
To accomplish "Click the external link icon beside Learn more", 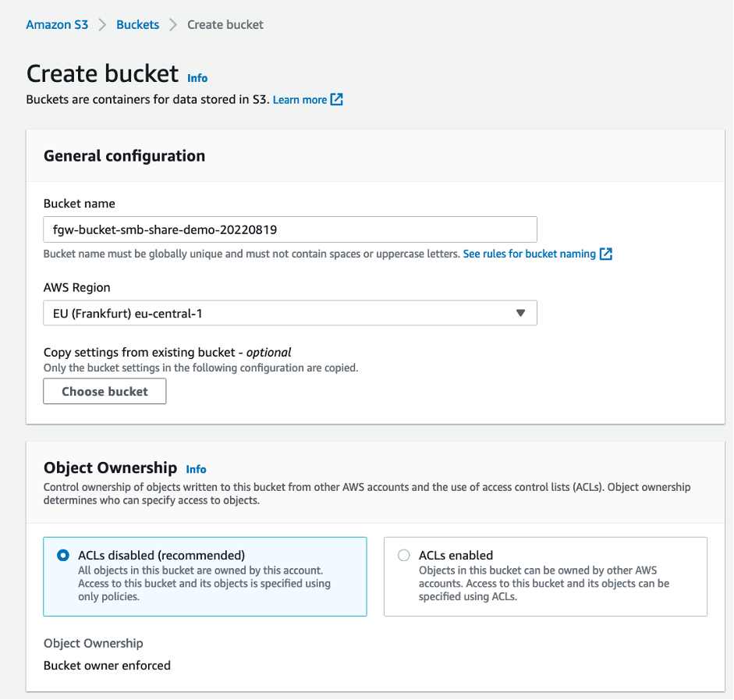I will pos(336,99).
